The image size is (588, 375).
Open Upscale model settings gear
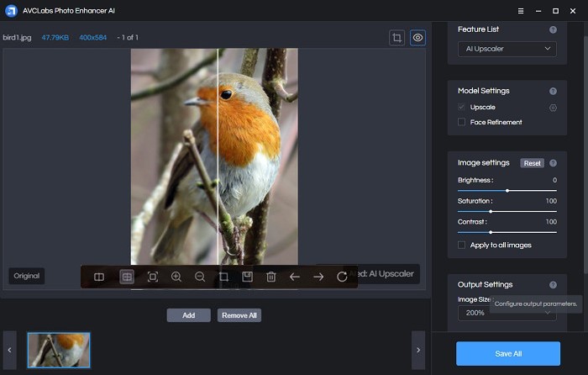tap(553, 108)
